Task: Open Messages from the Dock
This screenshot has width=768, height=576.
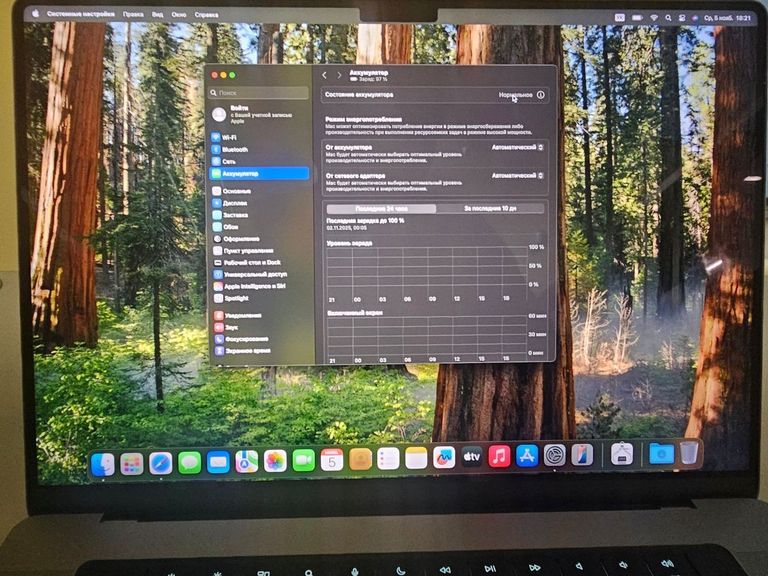Action: pyautogui.click(x=190, y=462)
